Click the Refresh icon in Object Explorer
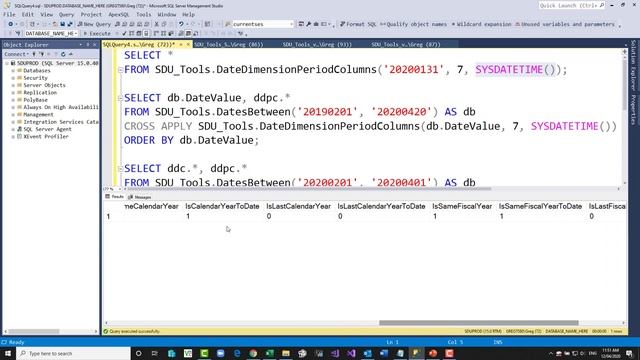This screenshot has width=640, height=360. click(x=63, y=54)
